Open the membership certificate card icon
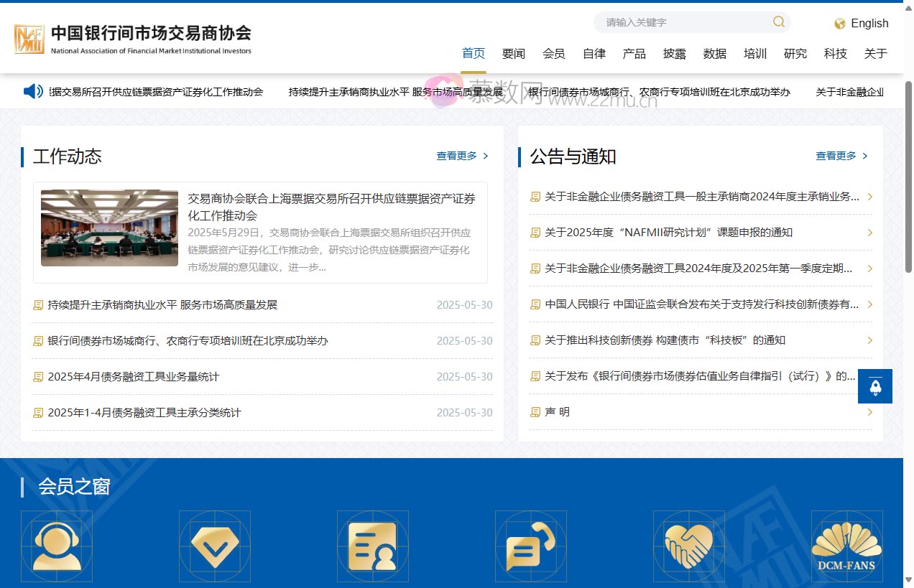The height and width of the screenshot is (588, 914). click(x=373, y=546)
